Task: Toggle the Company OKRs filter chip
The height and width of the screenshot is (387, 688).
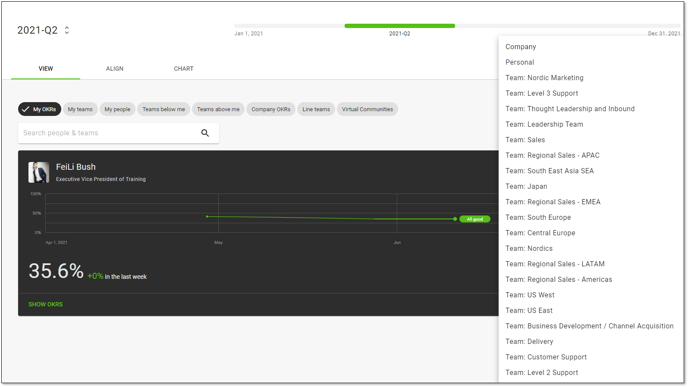Action: tap(271, 109)
